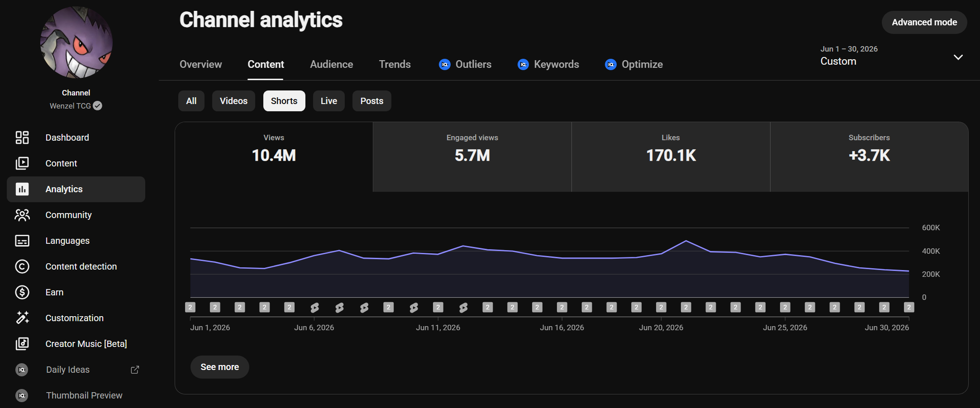This screenshot has width=980, height=408.
Task: Click the upload marker above Jun 30, 2026
Action: 909,308
